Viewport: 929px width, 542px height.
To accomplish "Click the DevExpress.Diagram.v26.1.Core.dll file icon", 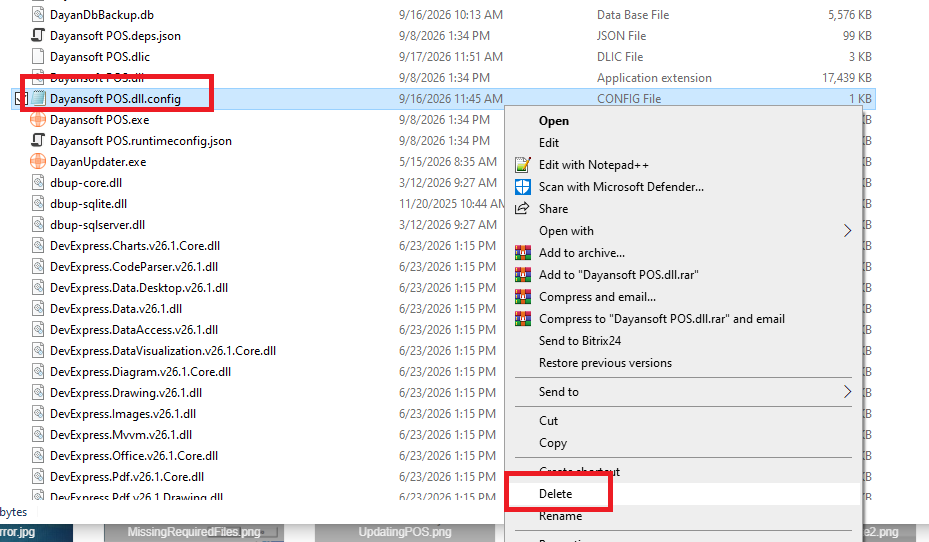I will tap(38, 372).
